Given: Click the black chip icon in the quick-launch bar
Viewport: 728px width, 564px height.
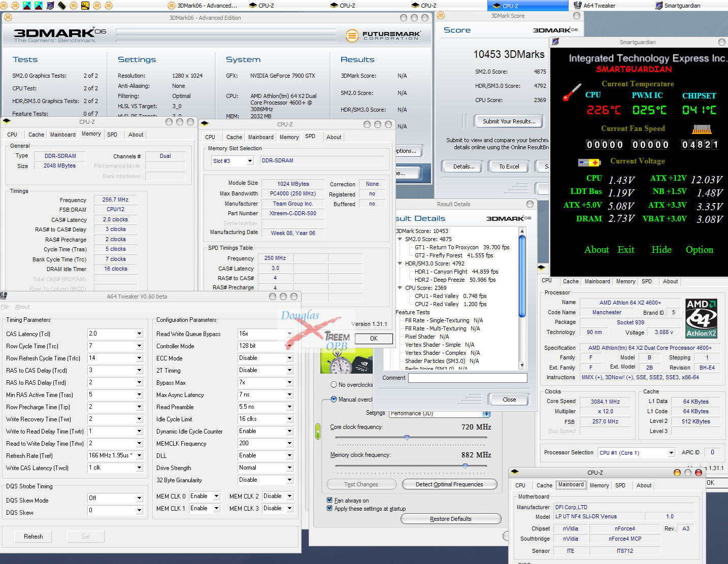Looking at the screenshot, I should coord(62,6).
